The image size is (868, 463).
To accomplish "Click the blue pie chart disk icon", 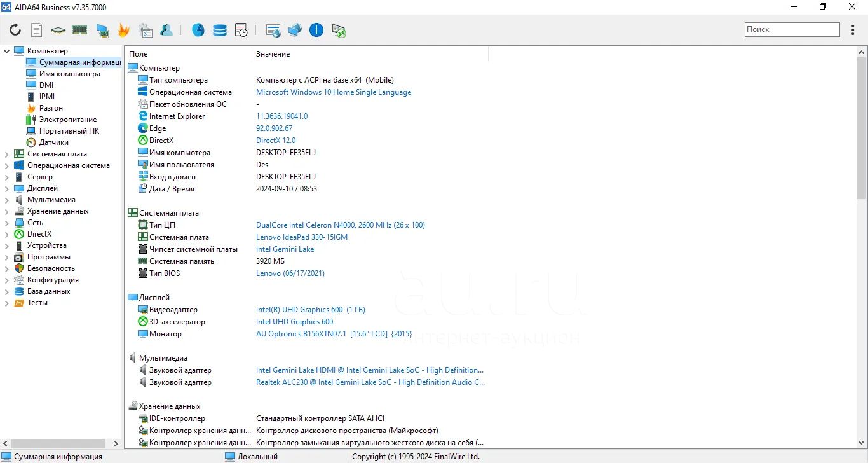I will 198,30.
